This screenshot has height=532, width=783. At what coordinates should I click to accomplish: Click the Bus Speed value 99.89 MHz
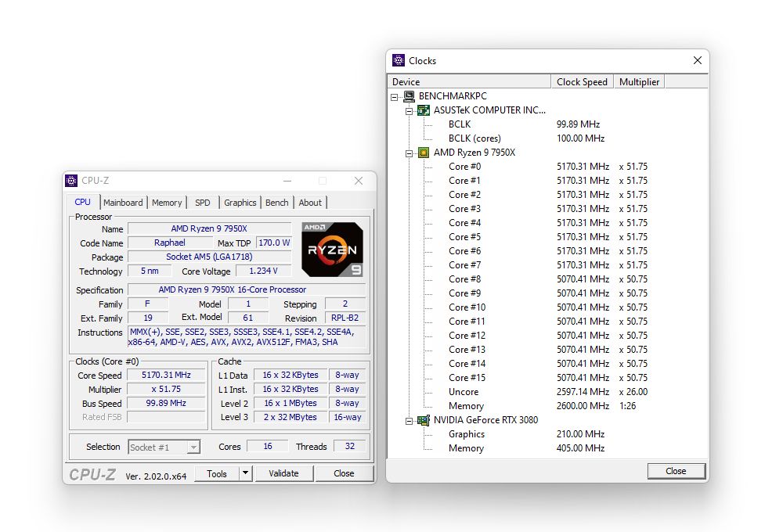coord(166,403)
